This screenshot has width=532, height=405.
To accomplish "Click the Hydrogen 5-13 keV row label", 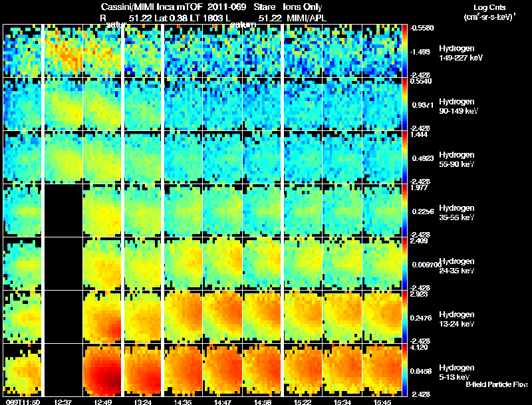I will click(457, 372).
